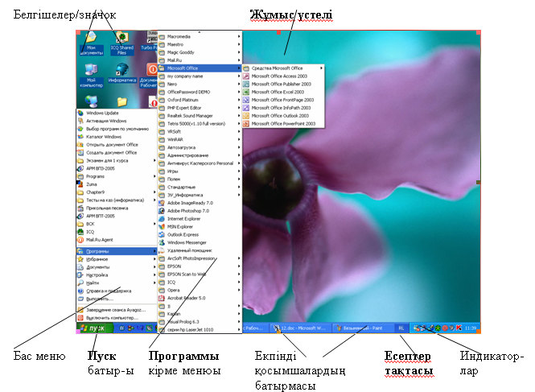Image resolution: width=535 pixels, height=392 pixels.
Task: Click Прикольная песенка entry
Action: [117, 208]
